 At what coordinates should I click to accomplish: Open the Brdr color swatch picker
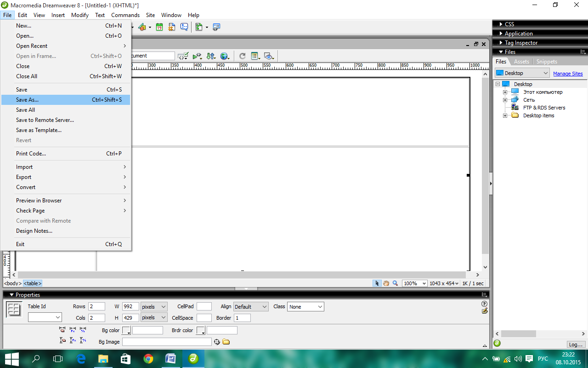(201, 330)
